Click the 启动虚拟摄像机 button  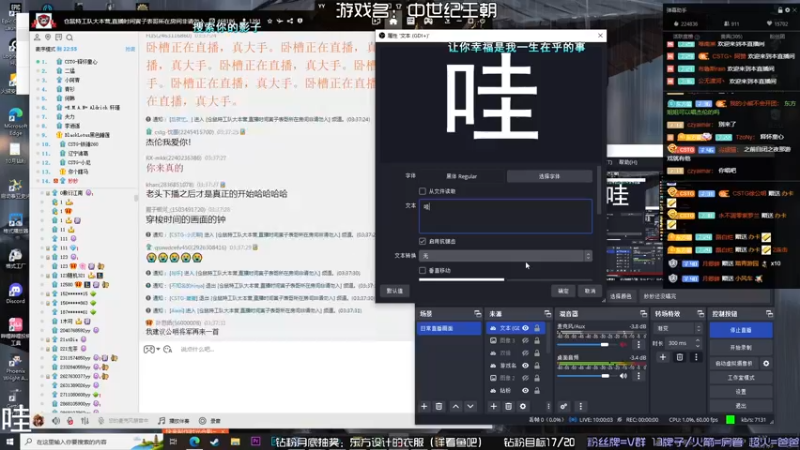tap(734, 363)
